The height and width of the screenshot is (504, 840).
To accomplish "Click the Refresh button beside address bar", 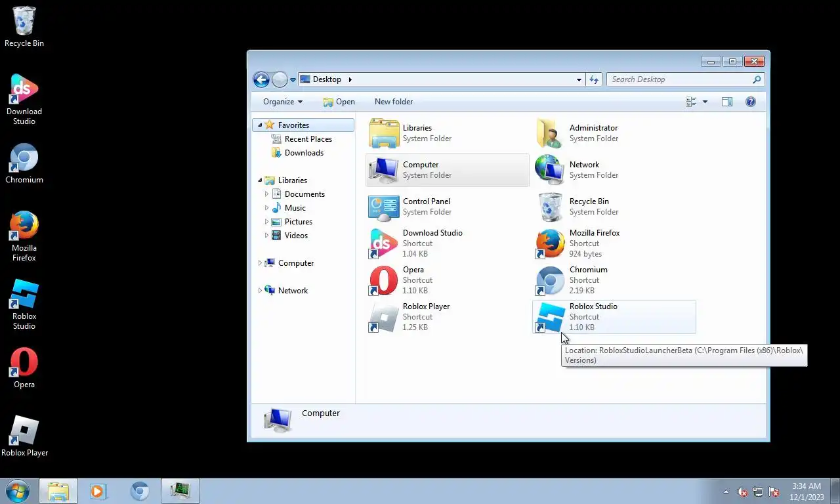I will tap(594, 79).
